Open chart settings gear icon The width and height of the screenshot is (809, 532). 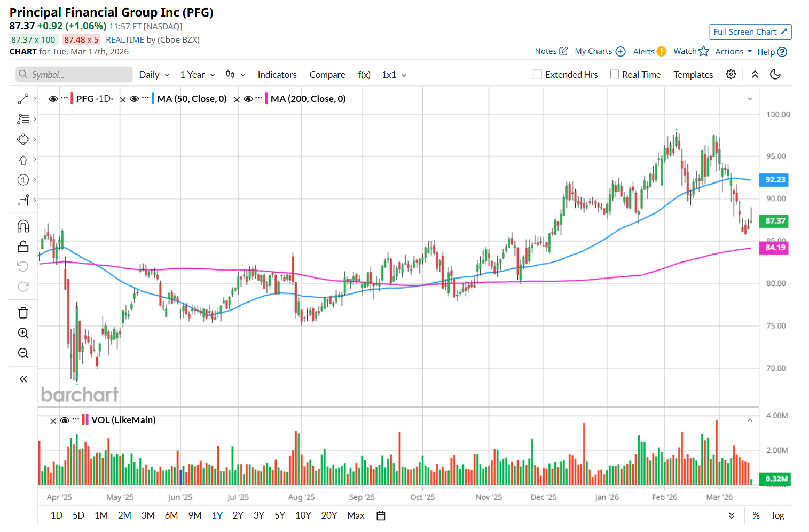click(x=731, y=75)
